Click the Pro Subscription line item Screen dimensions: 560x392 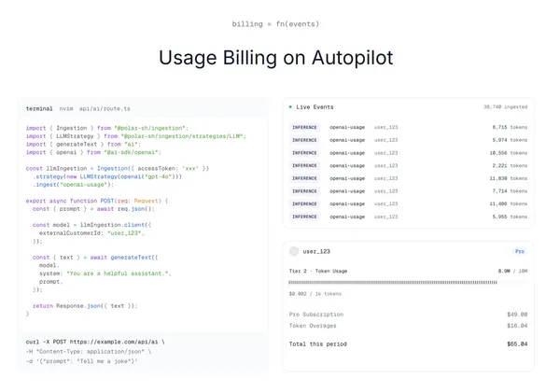[316, 315]
